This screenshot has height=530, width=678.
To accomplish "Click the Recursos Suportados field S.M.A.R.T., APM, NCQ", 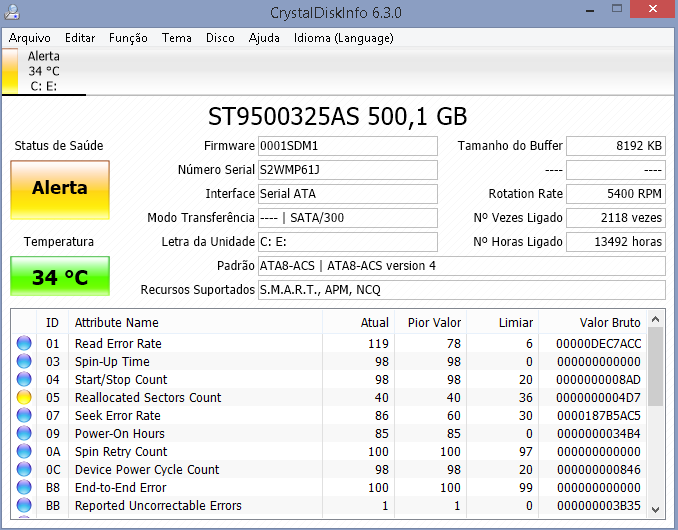I will (x=462, y=290).
